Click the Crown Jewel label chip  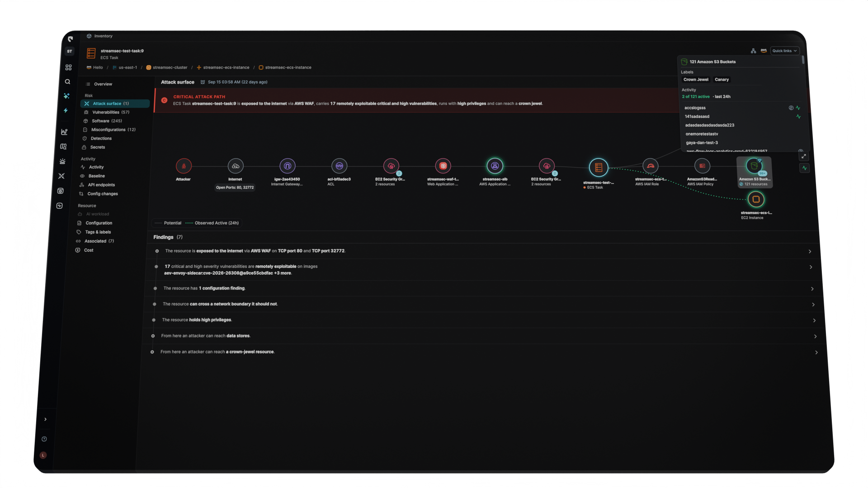pyautogui.click(x=696, y=80)
